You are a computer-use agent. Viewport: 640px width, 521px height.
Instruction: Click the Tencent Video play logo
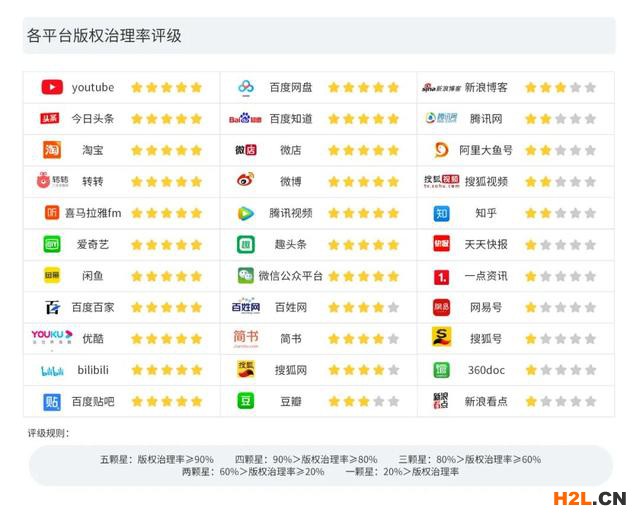coord(246,213)
